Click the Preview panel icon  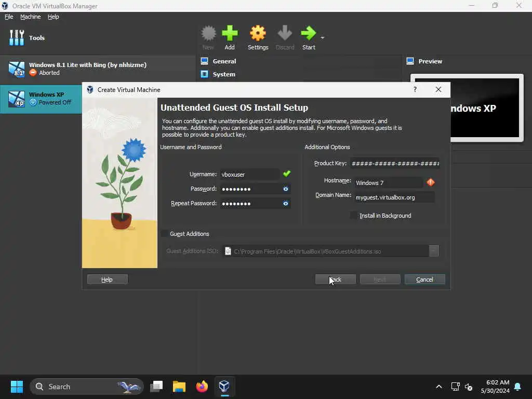click(410, 61)
